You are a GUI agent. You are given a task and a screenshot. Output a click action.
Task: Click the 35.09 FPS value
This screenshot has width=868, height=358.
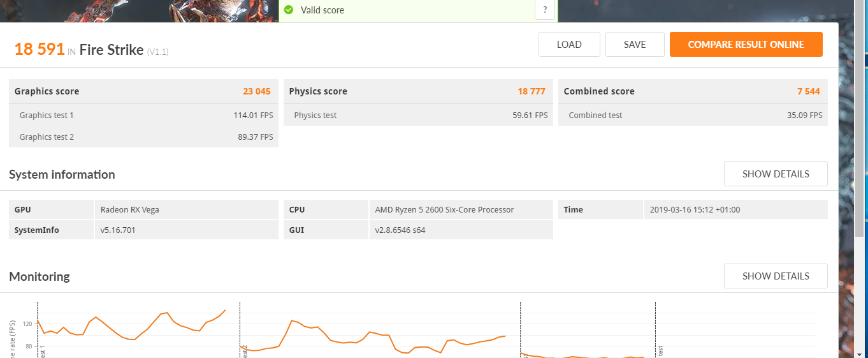pyautogui.click(x=804, y=116)
